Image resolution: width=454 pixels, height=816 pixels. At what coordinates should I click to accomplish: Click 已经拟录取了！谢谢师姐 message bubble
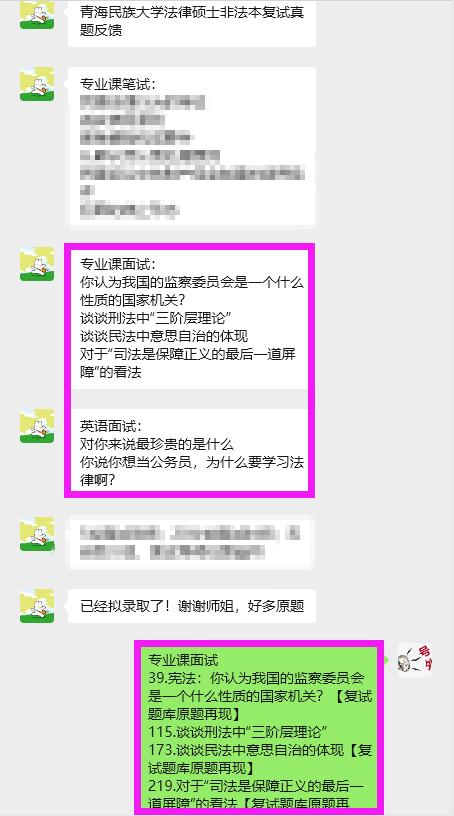(x=192, y=606)
